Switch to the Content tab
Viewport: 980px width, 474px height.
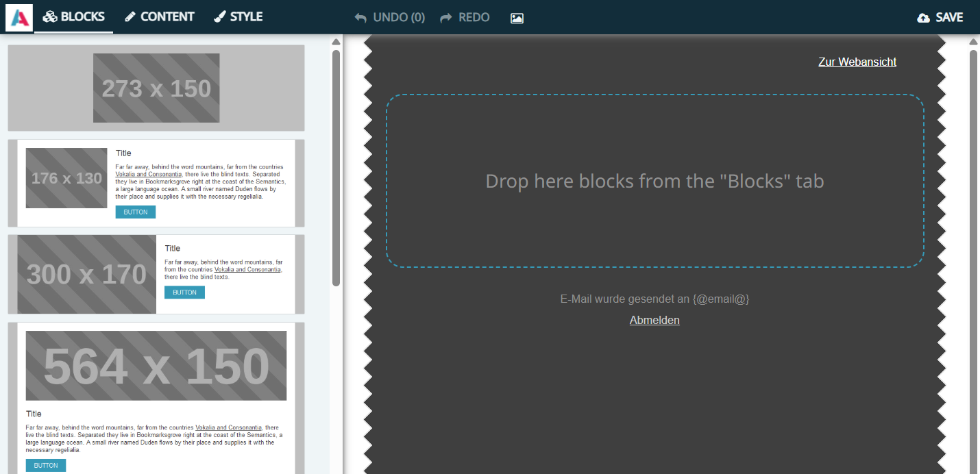click(159, 17)
